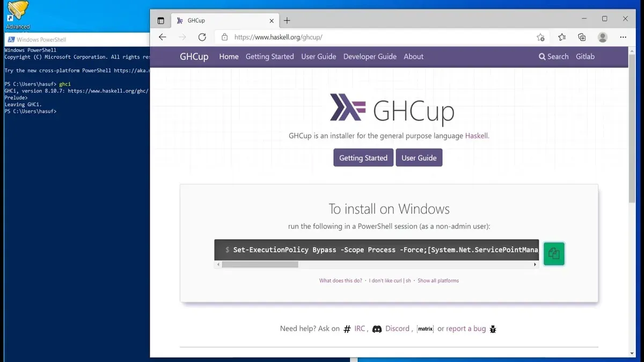Viewport: 644px width, 362px height.
Task: Open Getting Started in the navbar
Action: click(270, 56)
